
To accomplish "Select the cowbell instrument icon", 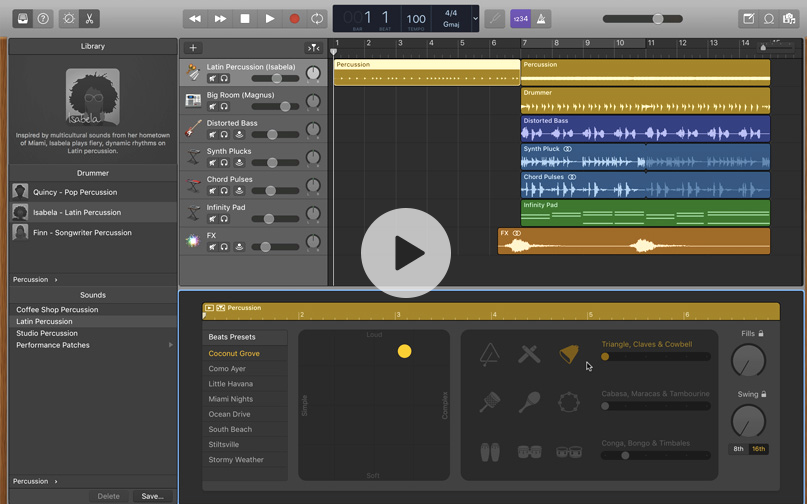I will point(569,354).
